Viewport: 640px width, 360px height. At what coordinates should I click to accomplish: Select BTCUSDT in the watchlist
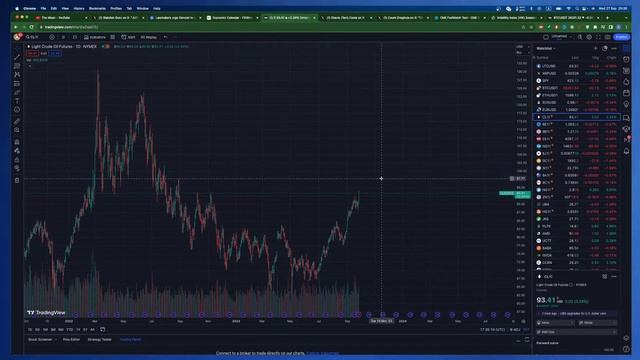point(577,88)
